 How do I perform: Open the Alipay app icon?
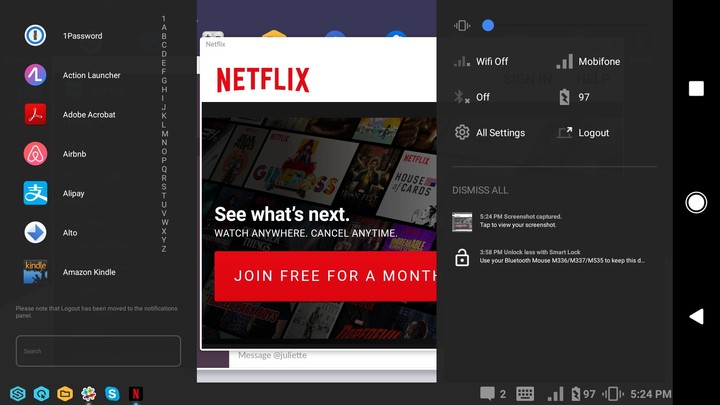35,193
